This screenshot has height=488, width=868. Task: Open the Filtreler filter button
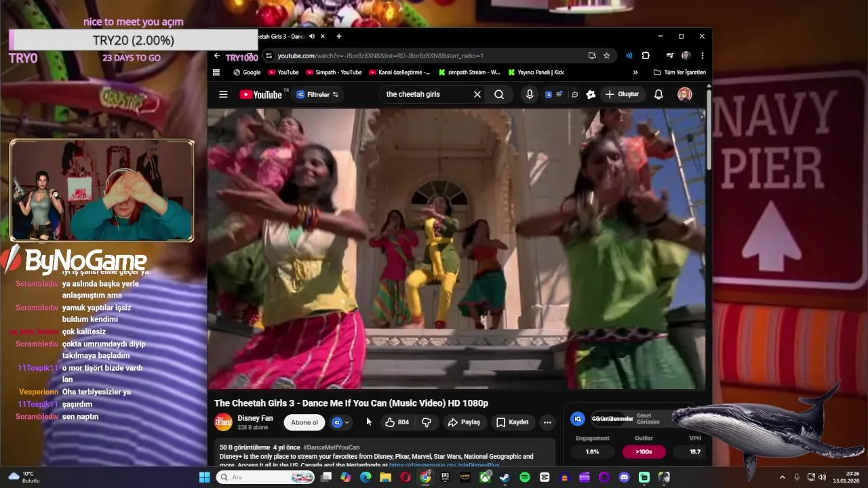(317, 94)
